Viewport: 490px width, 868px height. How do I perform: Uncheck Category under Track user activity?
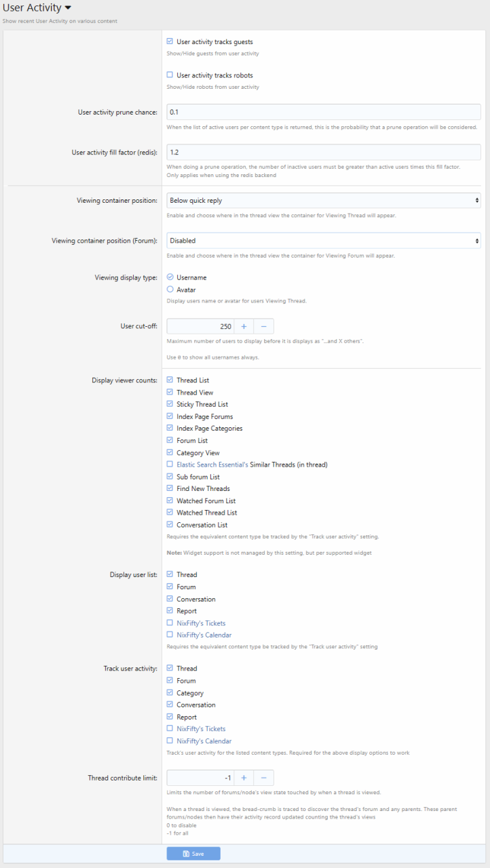click(x=170, y=693)
